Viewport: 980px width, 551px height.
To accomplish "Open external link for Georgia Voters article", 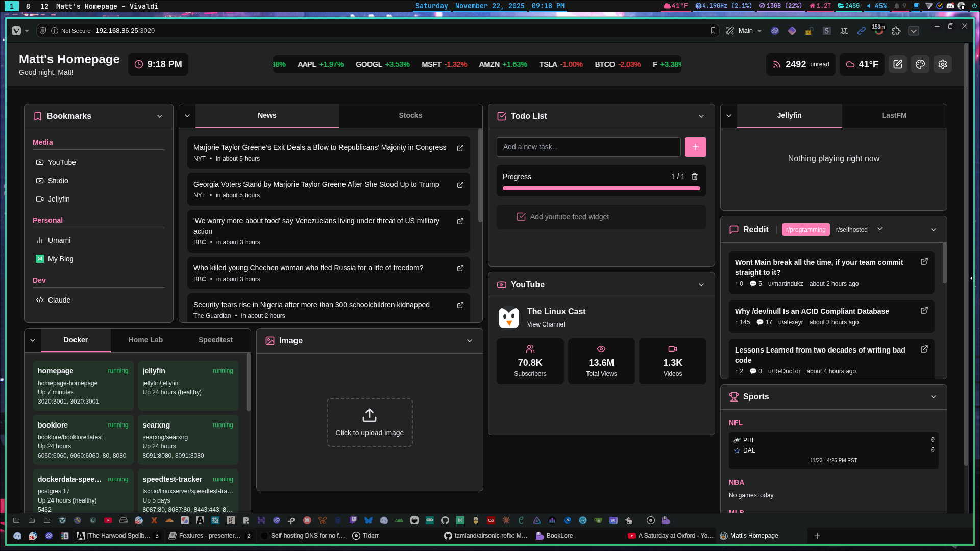I will point(460,185).
